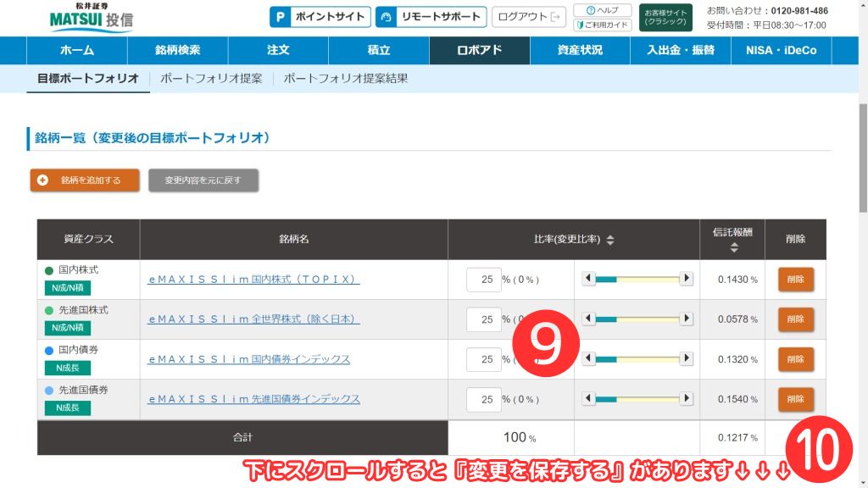Click the 合計 100 % total cell
The width and height of the screenshot is (868, 488).
[x=511, y=438]
